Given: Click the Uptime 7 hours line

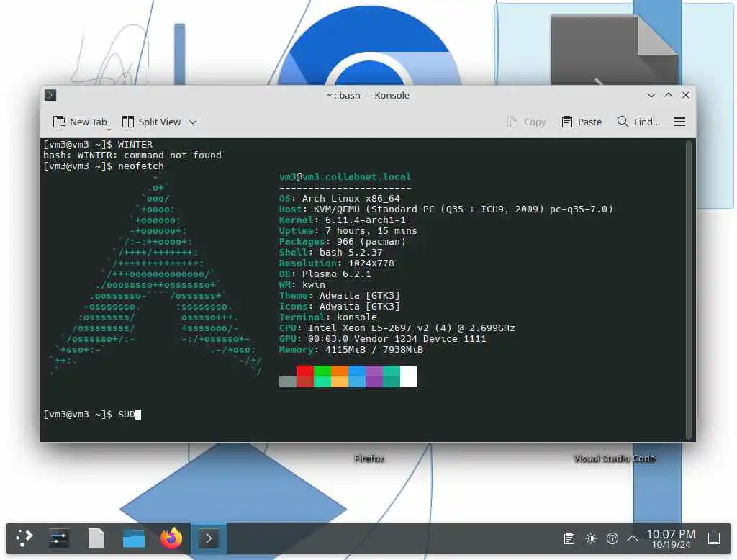Looking at the screenshot, I should pos(348,231).
